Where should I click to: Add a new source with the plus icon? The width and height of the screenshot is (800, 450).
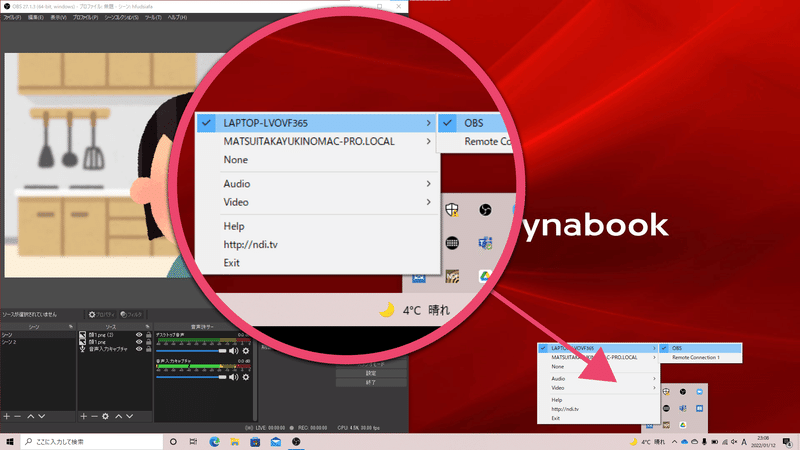pos(84,416)
